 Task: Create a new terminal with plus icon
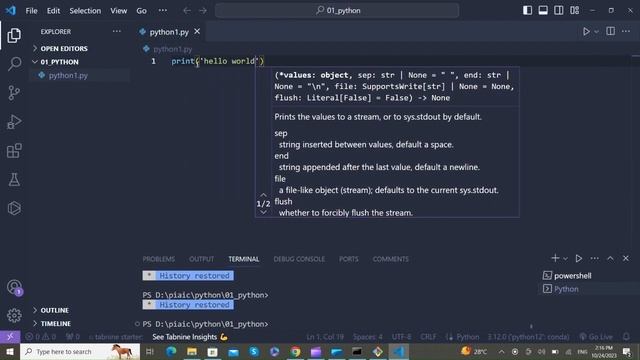point(555,258)
